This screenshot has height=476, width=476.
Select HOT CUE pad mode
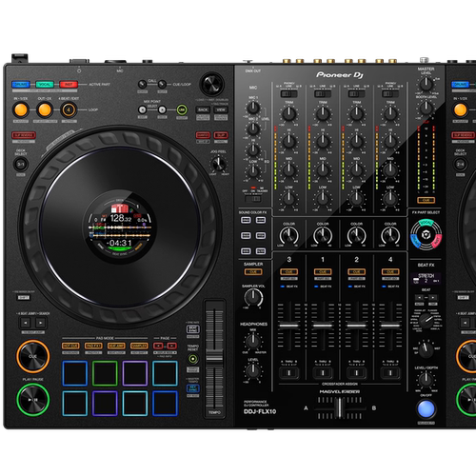(70, 346)
